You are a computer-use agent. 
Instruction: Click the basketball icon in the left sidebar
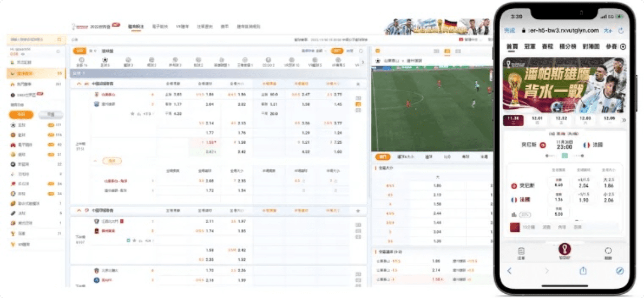click(x=12, y=134)
